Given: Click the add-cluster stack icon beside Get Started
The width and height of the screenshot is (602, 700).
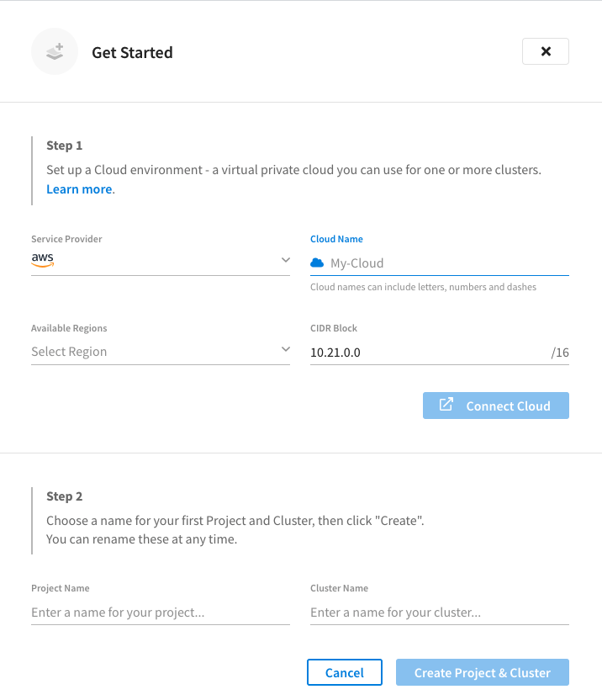Looking at the screenshot, I should [x=54, y=51].
